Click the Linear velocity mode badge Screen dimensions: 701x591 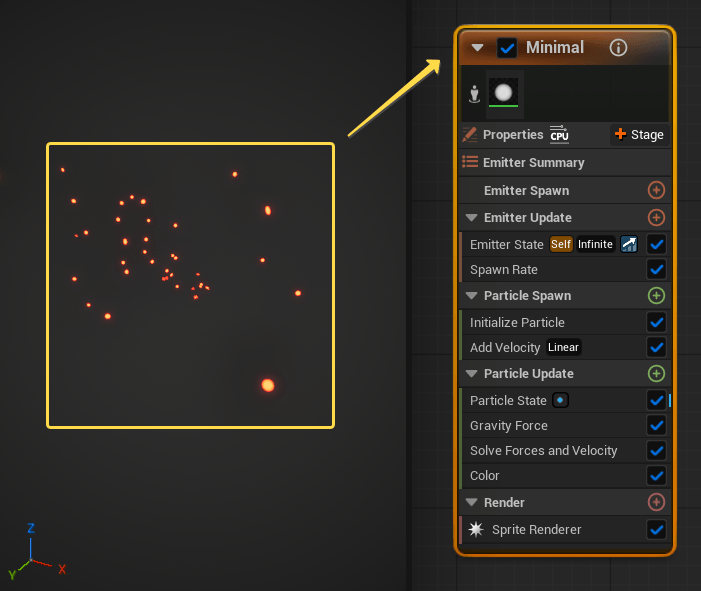[563, 347]
